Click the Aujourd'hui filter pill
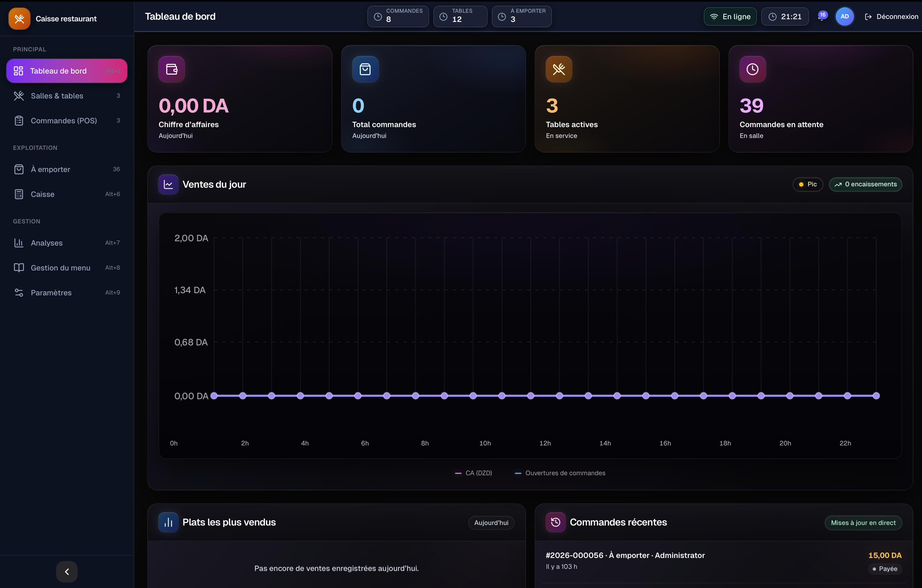This screenshot has height=588, width=922. tap(491, 523)
